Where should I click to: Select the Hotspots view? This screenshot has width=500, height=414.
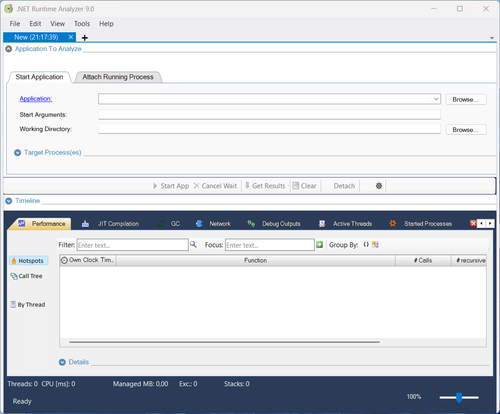click(x=29, y=261)
